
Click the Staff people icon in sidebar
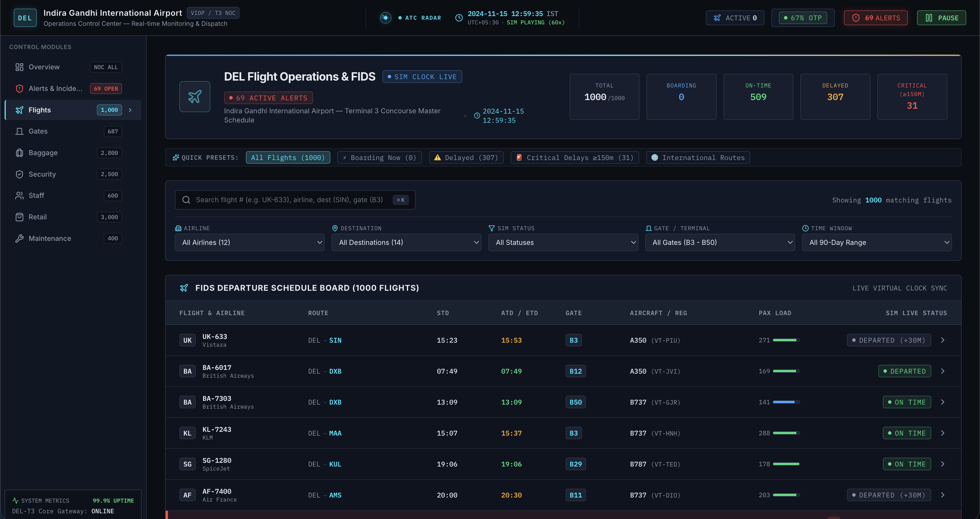tap(19, 195)
